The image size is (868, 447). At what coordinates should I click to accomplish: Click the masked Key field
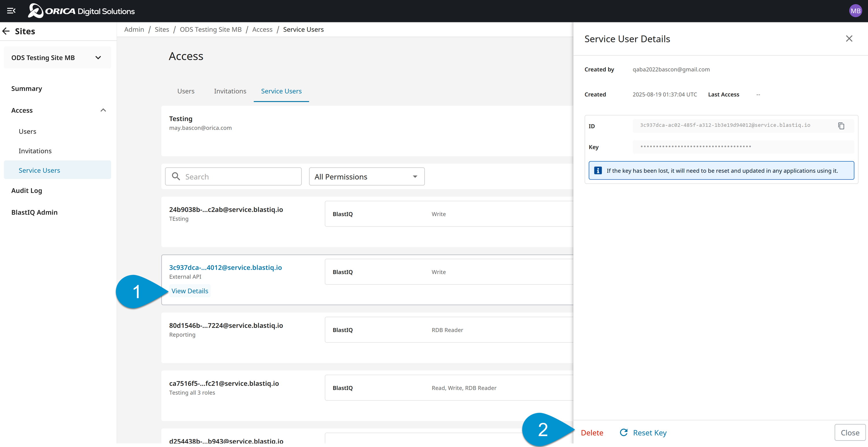coord(743,146)
